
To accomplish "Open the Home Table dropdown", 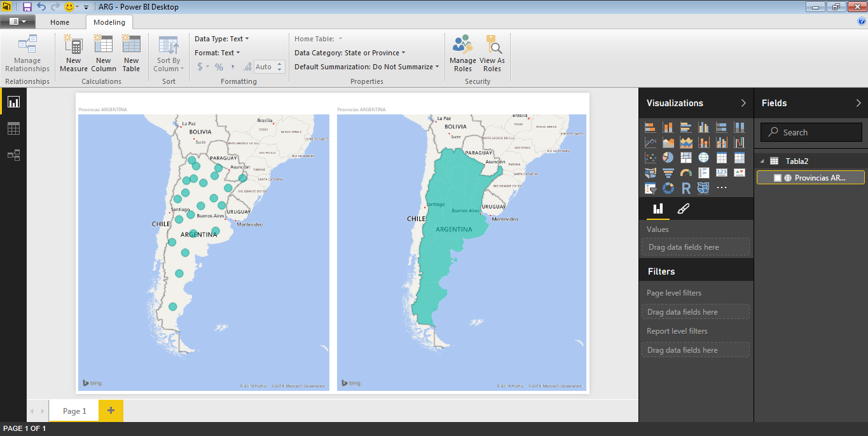I will tap(319, 39).
